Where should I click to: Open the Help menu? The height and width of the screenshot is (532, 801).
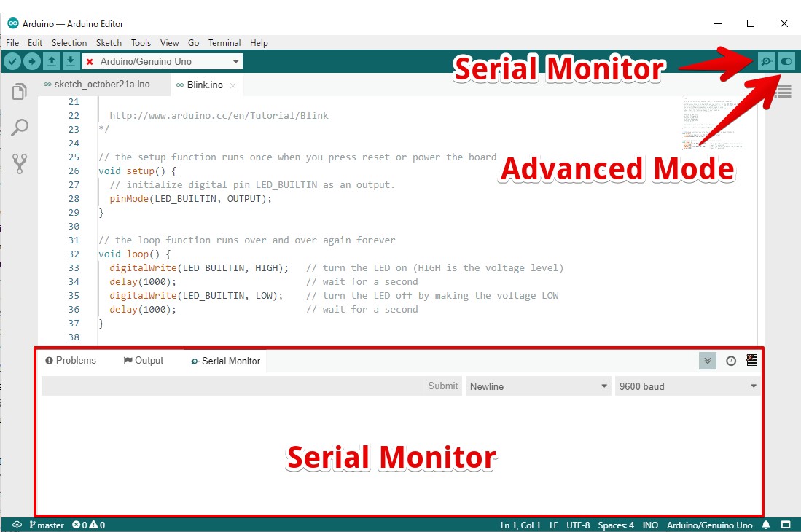[259, 43]
